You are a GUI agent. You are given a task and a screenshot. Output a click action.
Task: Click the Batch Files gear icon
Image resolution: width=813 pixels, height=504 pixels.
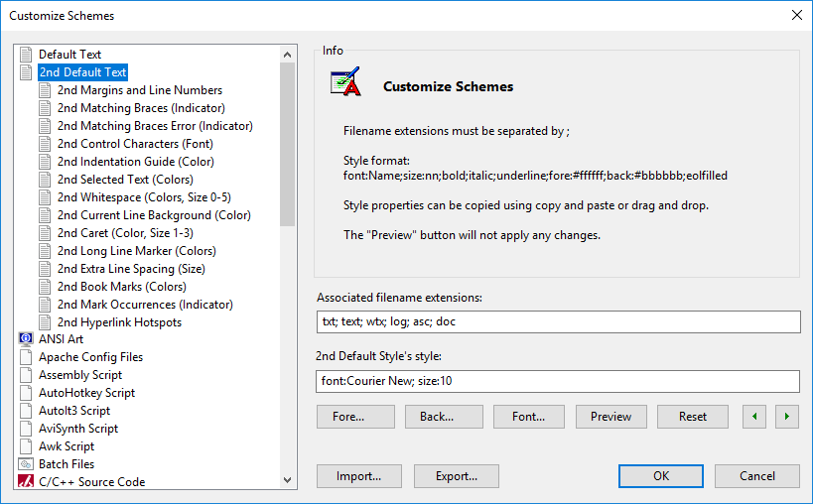[26, 464]
